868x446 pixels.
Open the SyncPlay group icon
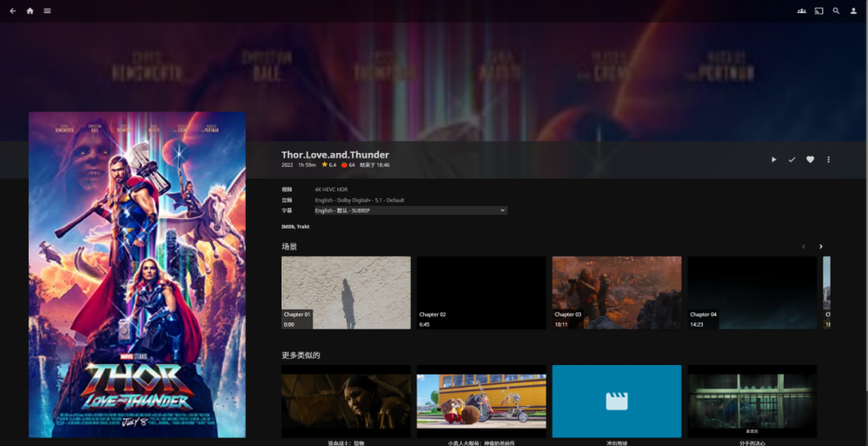tap(802, 10)
